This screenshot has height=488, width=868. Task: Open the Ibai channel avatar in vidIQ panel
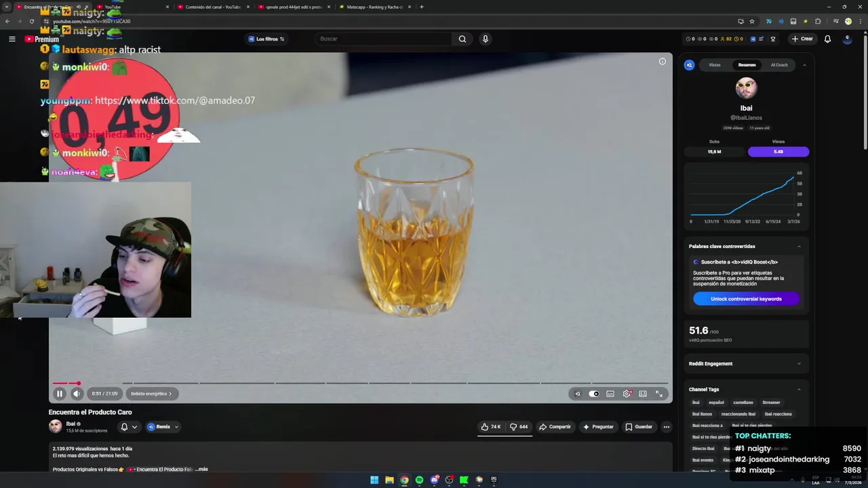point(746,88)
